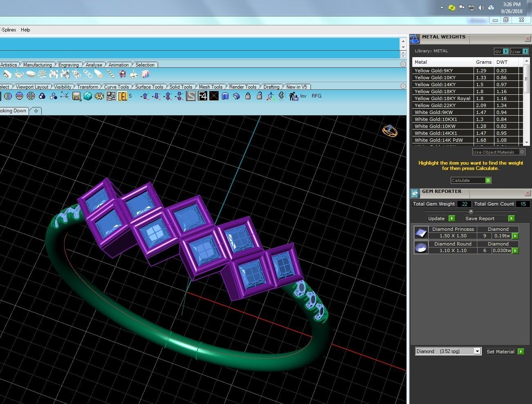This screenshot has height=404, width=532.
Task: Click the honeycomb pattern icon
Action: click(42, 74)
